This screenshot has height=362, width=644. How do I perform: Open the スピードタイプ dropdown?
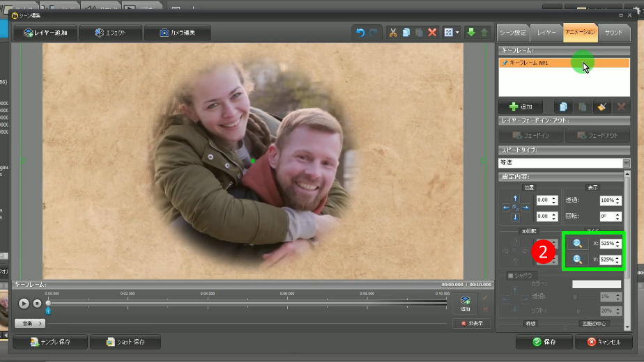tap(626, 163)
